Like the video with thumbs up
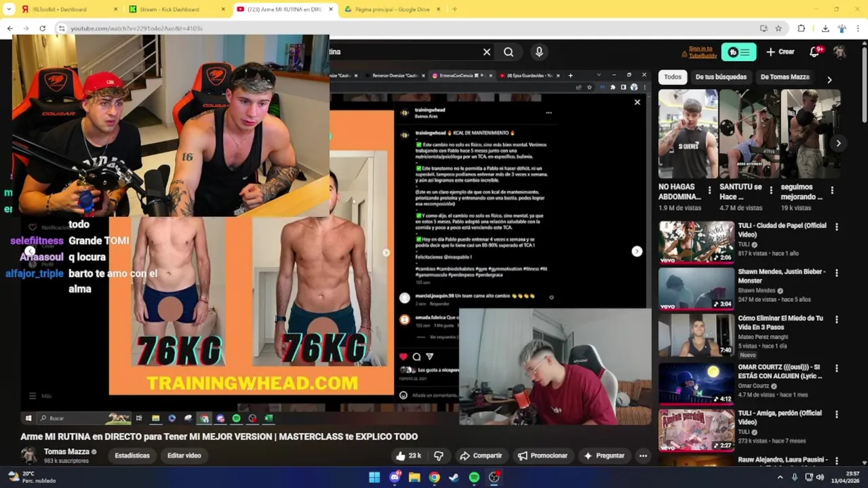 409,455
